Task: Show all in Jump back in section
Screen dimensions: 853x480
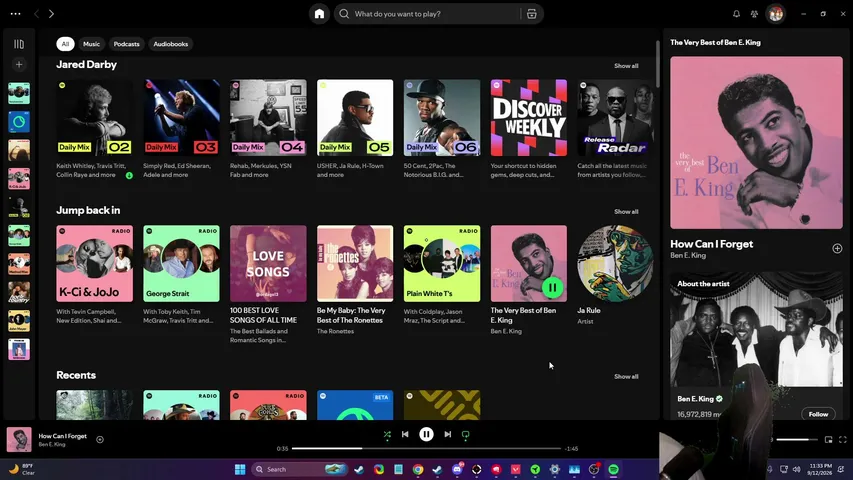Action: (626, 212)
